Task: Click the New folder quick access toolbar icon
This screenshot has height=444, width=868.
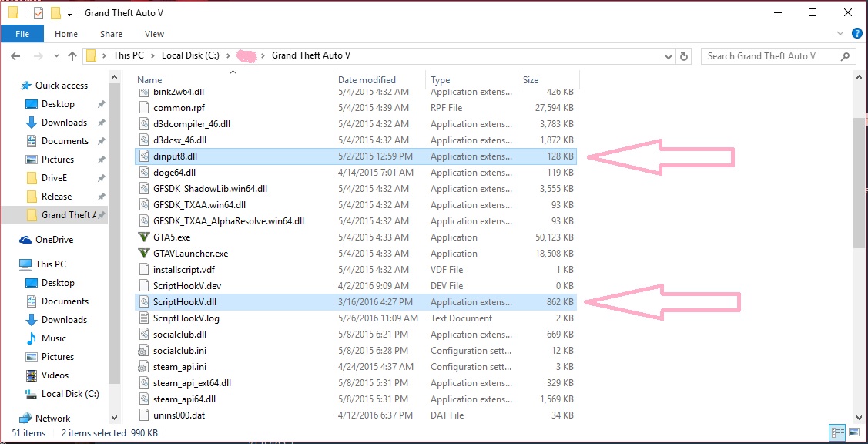Action: pyautogui.click(x=55, y=12)
